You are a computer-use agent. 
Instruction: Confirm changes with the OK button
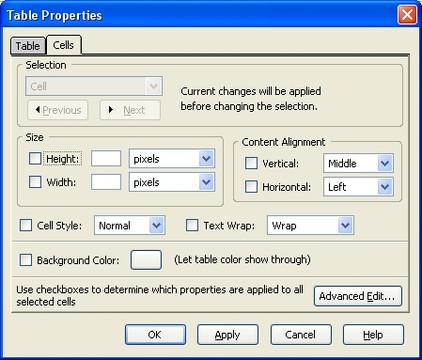pos(155,334)
